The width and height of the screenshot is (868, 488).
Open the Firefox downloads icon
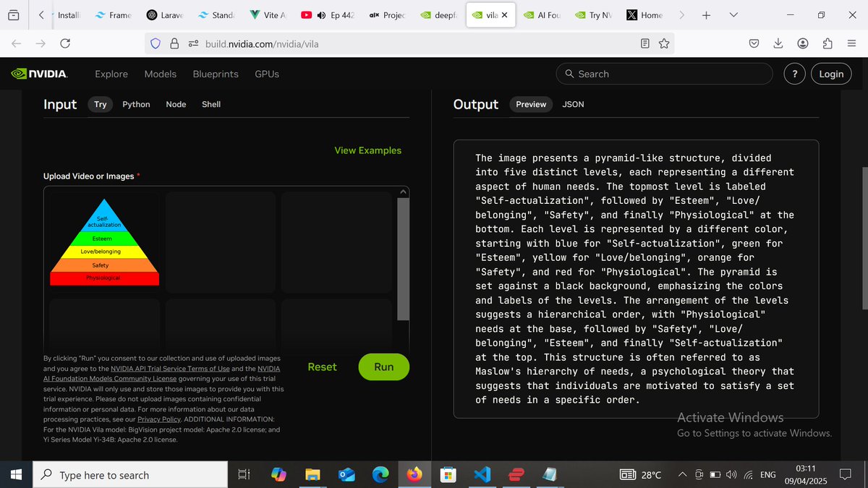coord(778,43)
